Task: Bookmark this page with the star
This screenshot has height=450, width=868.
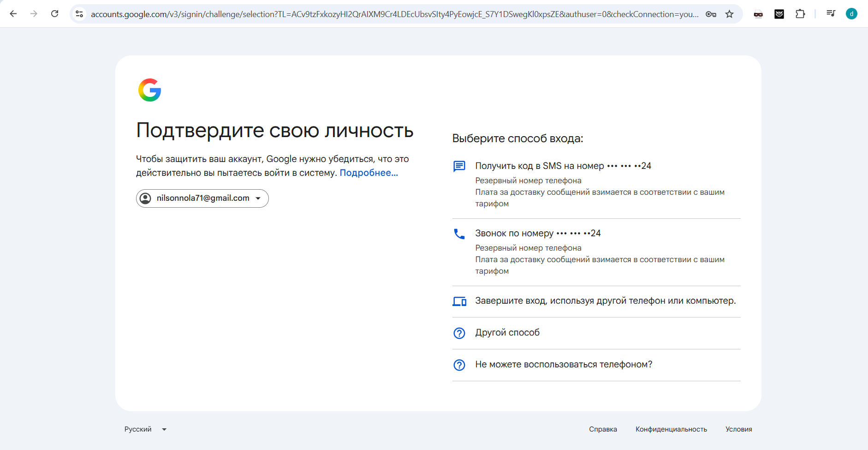Action: (x=729, y=14)
